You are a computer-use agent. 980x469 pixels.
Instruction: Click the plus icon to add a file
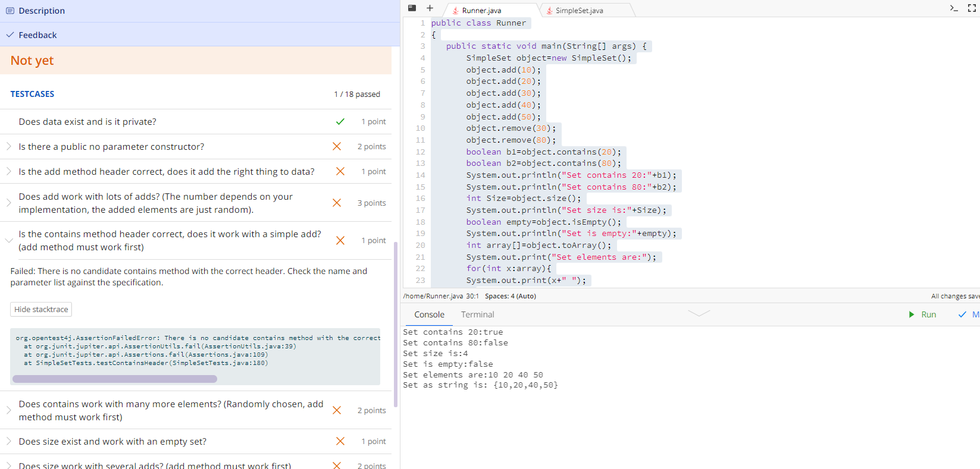tap(430, 8)
